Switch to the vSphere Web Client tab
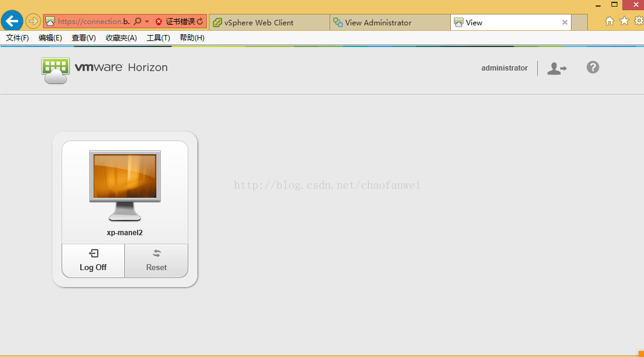644x357 pixels. pos(269,22)
